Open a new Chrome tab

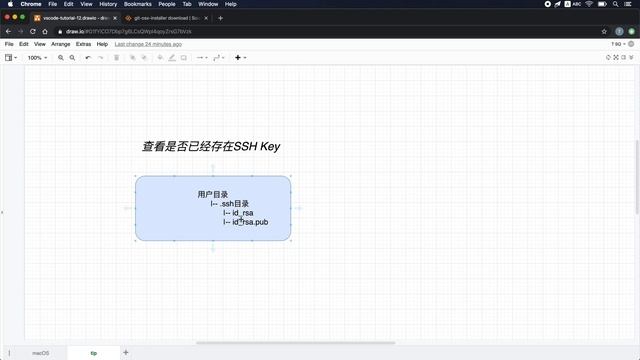(220, 18)
